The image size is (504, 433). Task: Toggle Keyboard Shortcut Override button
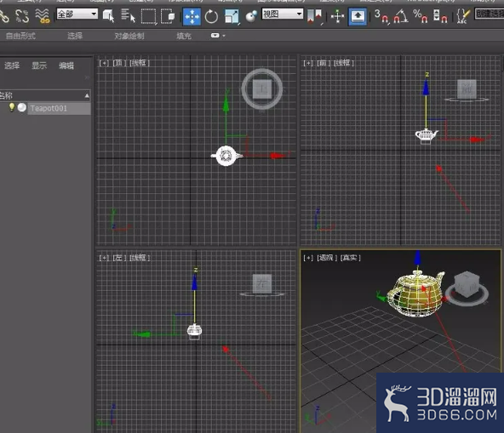pos(358,17)
